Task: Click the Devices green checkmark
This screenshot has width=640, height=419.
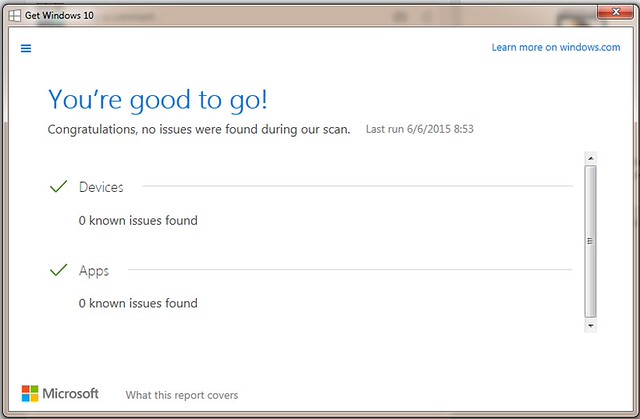Action: [58, 186]
